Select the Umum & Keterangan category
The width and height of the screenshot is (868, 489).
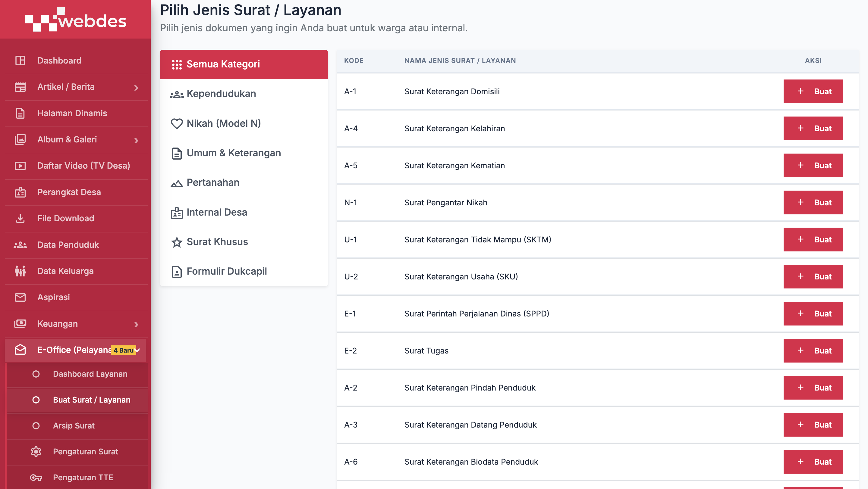(244, 153)
